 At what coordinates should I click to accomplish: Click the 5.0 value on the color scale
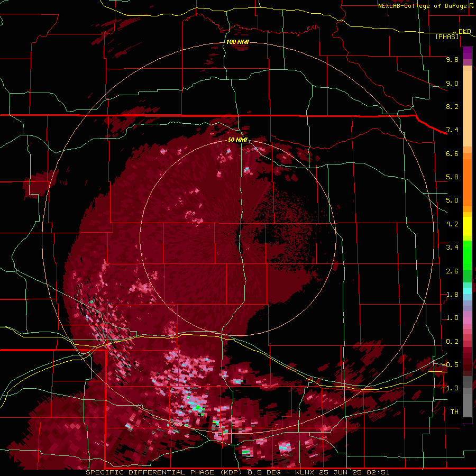coord(452,200)
